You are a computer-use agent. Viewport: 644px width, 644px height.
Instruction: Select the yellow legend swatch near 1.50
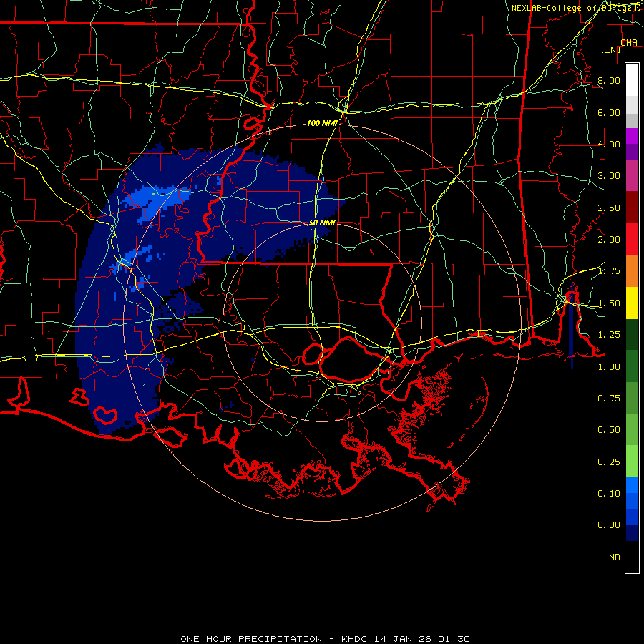(x=632, y=303)
